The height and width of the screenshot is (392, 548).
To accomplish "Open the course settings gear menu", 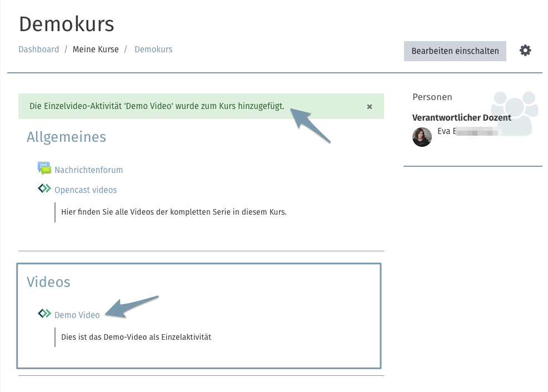I will pos(525,51).
